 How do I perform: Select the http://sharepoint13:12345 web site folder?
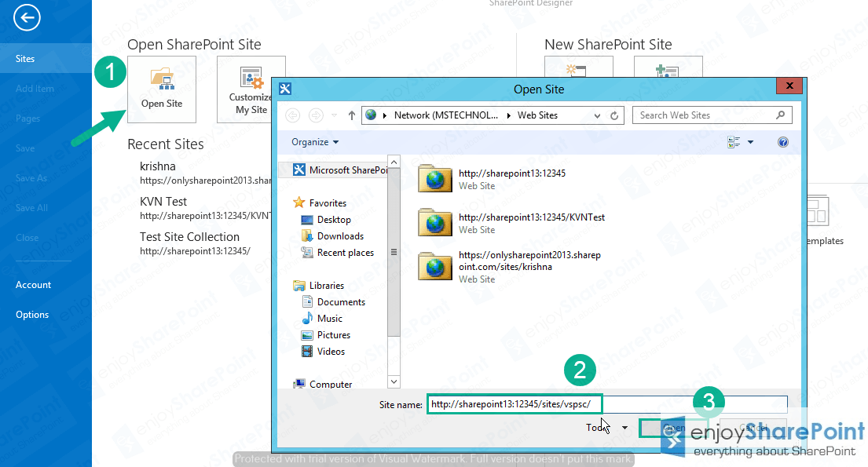493,179
